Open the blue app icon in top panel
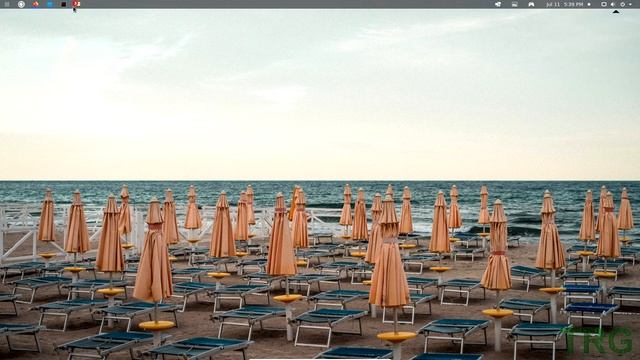The height and width of the screenshot is (360, 640). (x=49, y=4)
